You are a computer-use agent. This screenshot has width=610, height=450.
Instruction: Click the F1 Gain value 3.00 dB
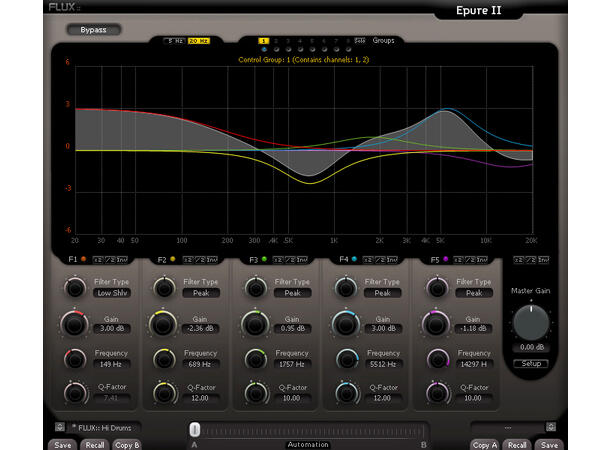112,329
